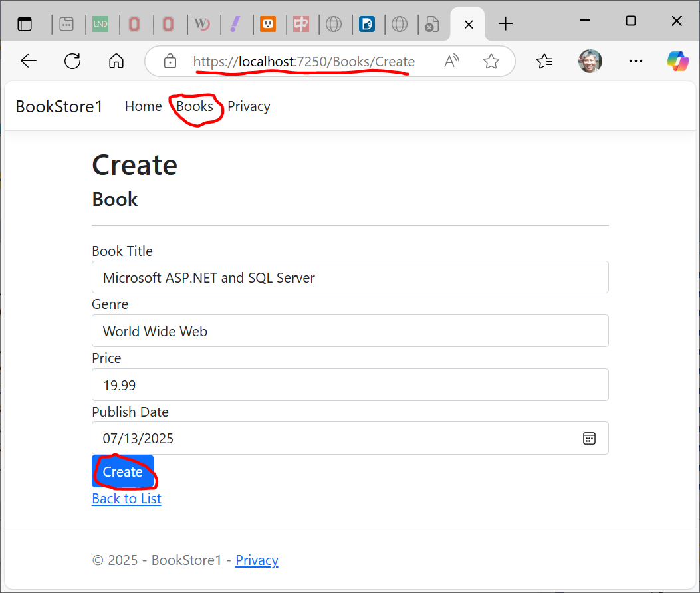
Task: Focus the Publish Date field
Action: [x=350, y=438]
